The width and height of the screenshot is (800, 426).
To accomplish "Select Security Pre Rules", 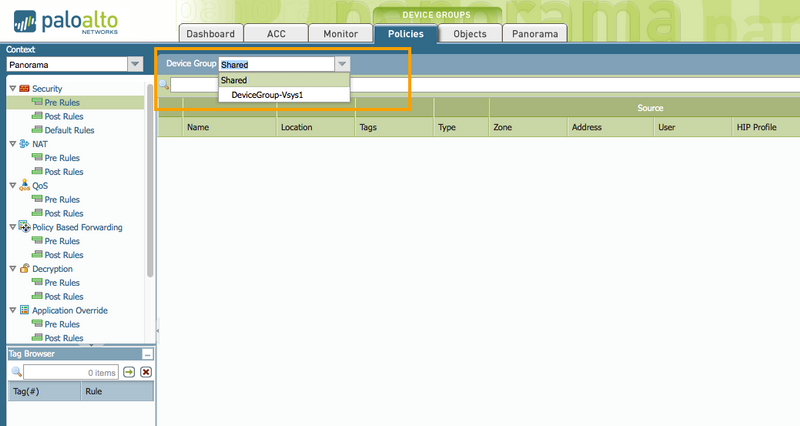I will (62, 103).
